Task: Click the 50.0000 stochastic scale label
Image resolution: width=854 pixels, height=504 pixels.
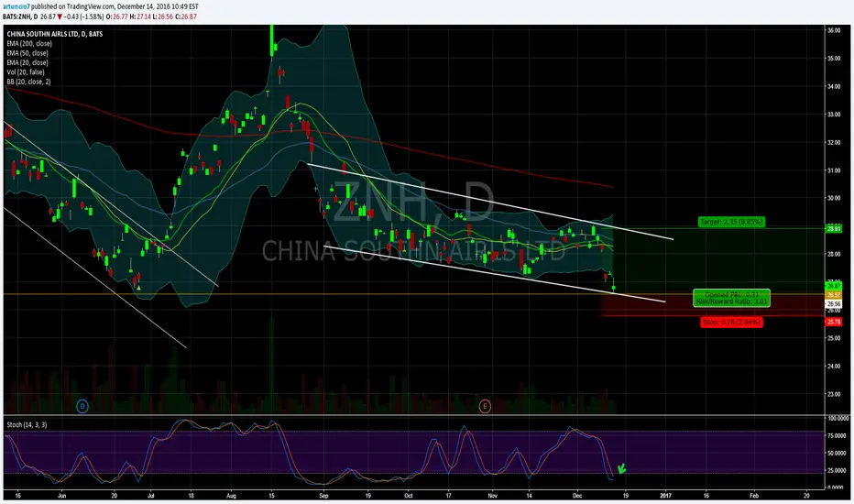Action: [x=838, y=453]
